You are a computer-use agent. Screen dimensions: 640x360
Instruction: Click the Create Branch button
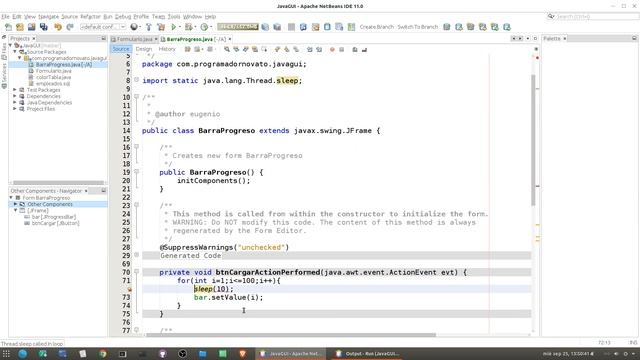tap(376, 27)
